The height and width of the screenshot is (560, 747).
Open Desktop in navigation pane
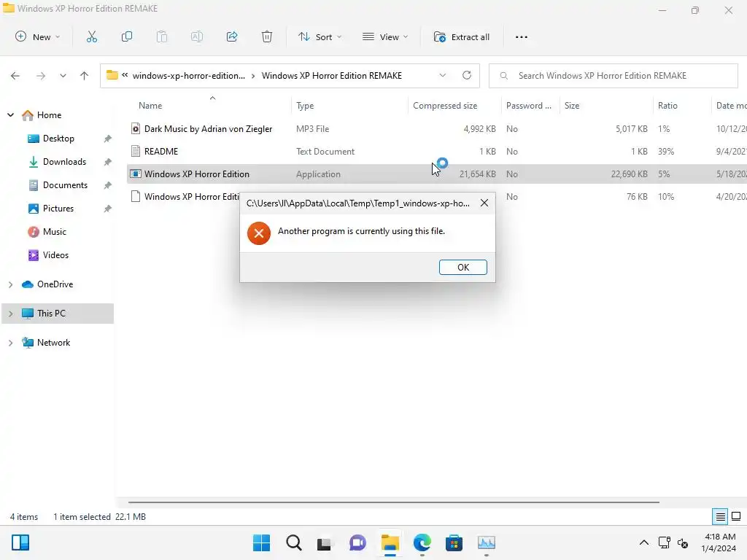tap(51, 139)
